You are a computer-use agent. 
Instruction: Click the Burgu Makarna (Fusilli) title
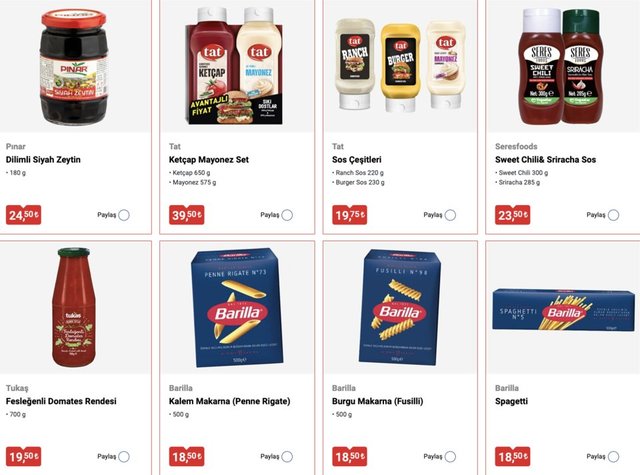pyautogui.click(x=377, y=401)
